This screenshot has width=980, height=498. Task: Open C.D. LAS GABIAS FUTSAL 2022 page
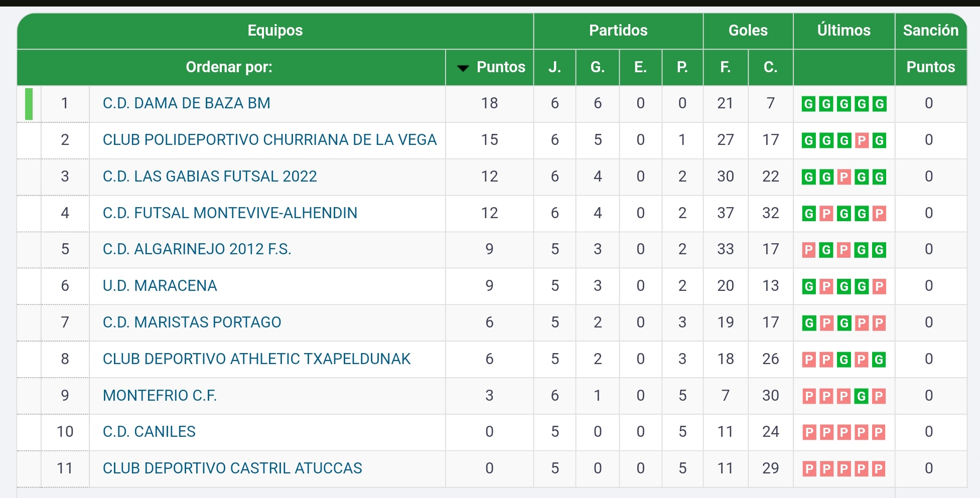pos(210,177)
